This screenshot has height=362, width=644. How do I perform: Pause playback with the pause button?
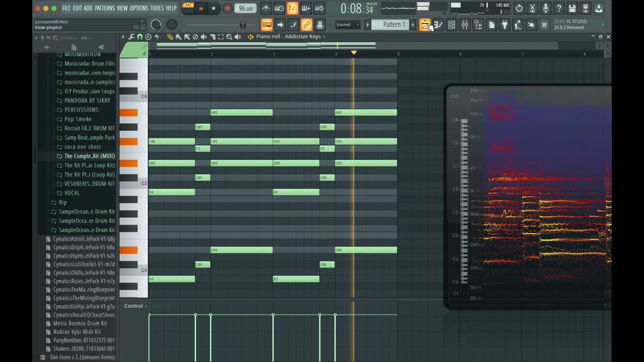pyautogui.click(x=201, y=9)
